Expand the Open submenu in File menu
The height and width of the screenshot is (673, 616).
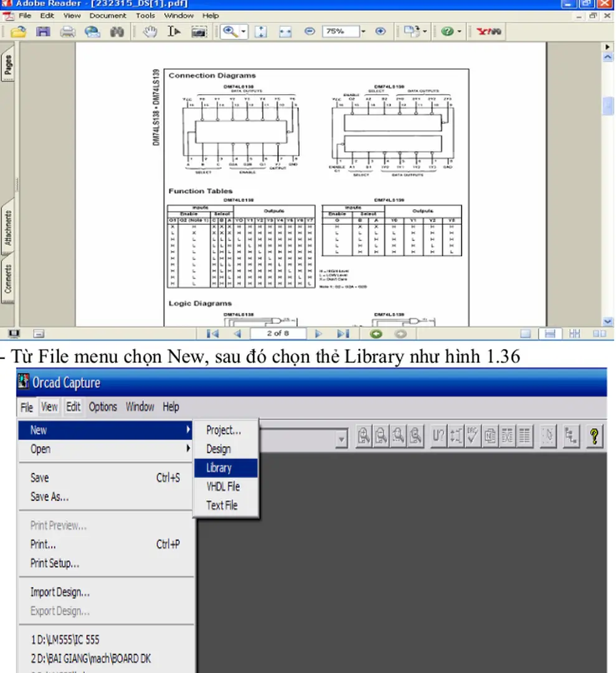coord(107,449)
